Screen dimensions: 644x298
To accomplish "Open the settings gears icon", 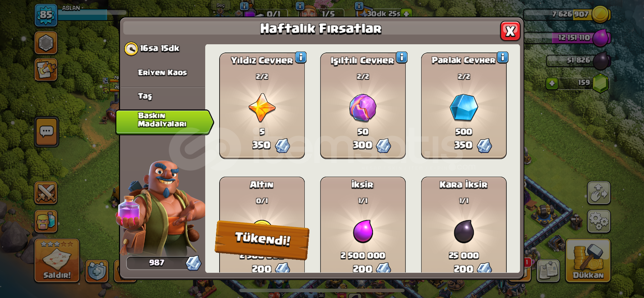I will click(x=599, y=221).
